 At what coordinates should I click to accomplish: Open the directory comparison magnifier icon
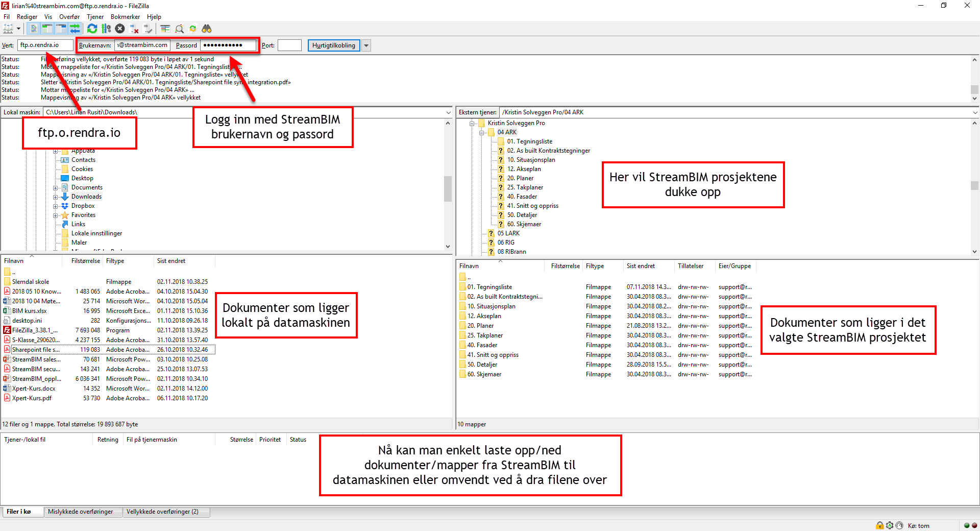point(179,29)
